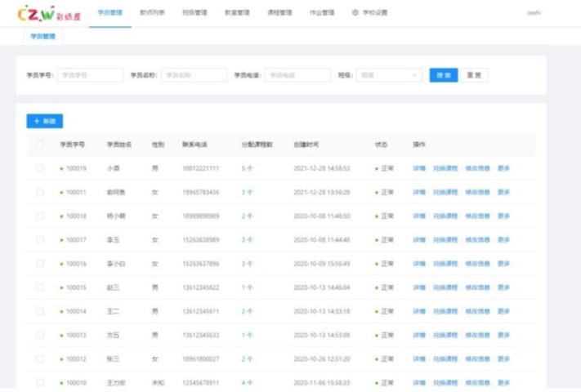Open 更多 menu for student 100017
Viewport: 581px width, 392px height.
[503, 240]
